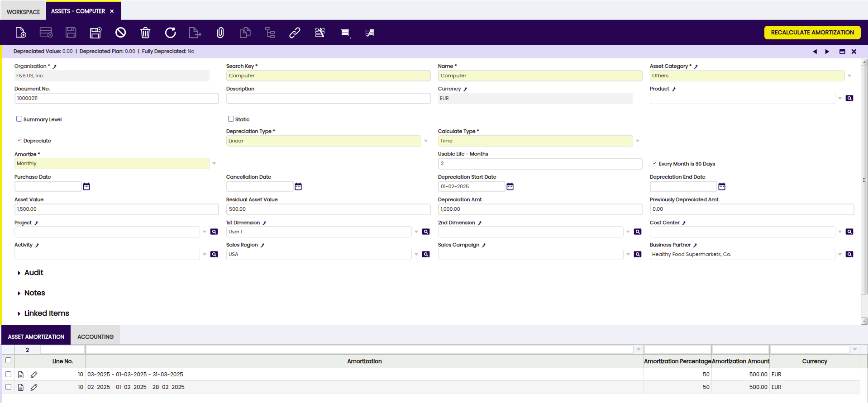Enable the Summary Level checkbox
This screenshot has width=868, height=403.
pyautogui.click(x=19, y=119)
